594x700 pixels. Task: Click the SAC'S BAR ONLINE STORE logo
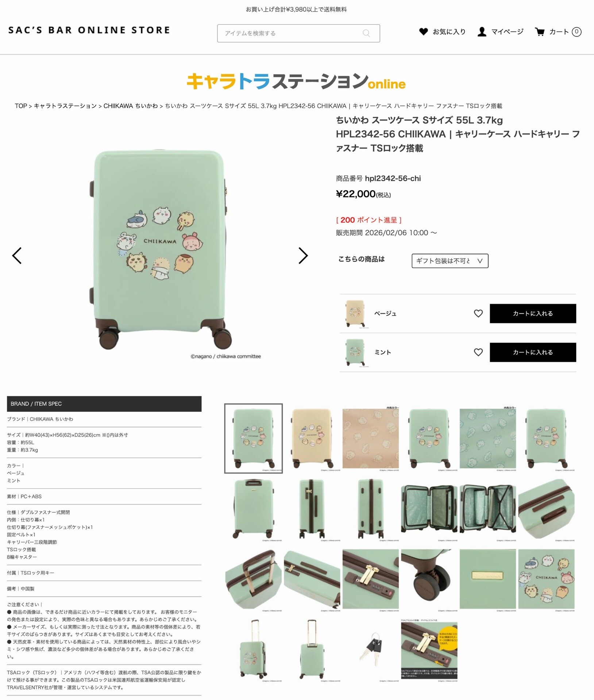[89, 30]
